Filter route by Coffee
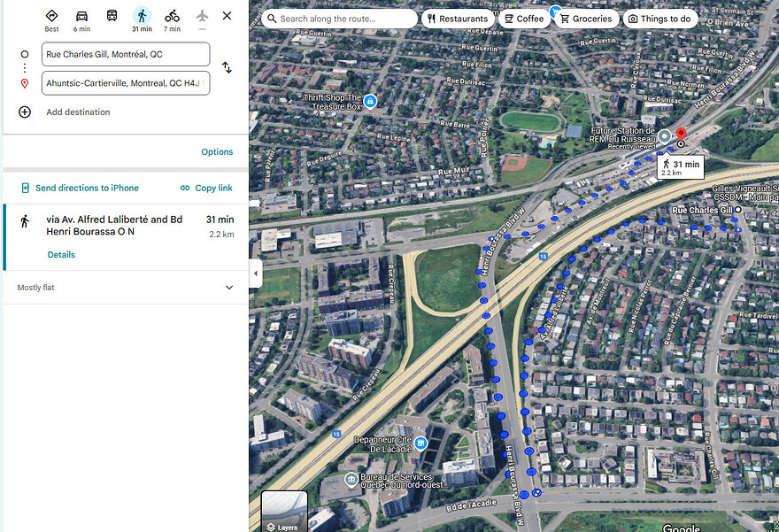 tap(524, 19)
